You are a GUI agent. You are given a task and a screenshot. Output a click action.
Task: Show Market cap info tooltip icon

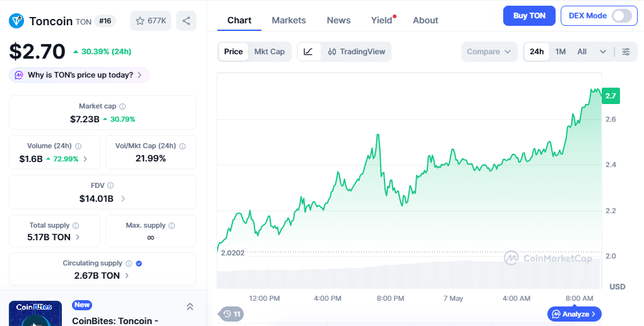point(122,106)
